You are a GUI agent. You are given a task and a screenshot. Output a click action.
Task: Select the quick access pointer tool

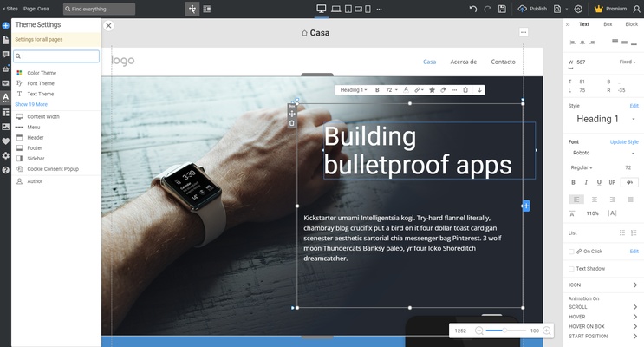[192, 9]
